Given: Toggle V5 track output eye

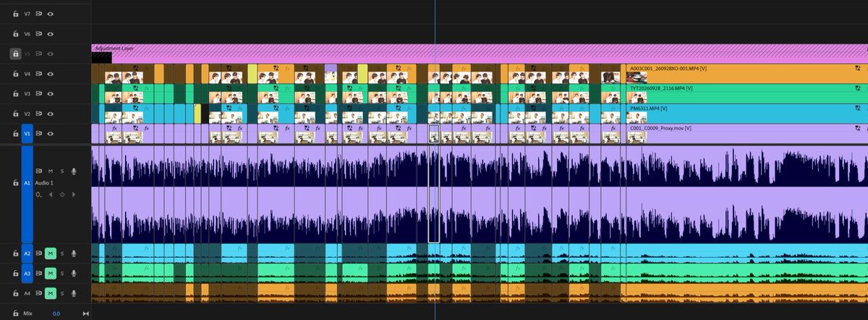Looking at the screenshot, I should coord(51,54).
